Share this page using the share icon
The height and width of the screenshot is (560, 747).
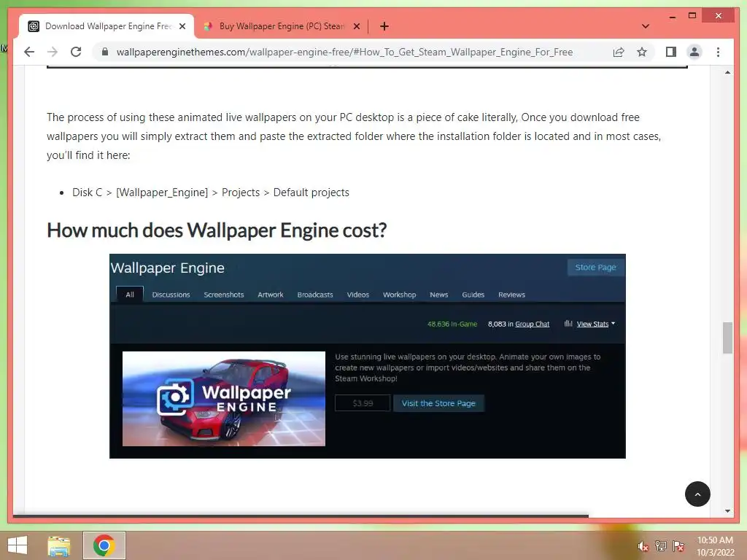(x=619, y=52)
